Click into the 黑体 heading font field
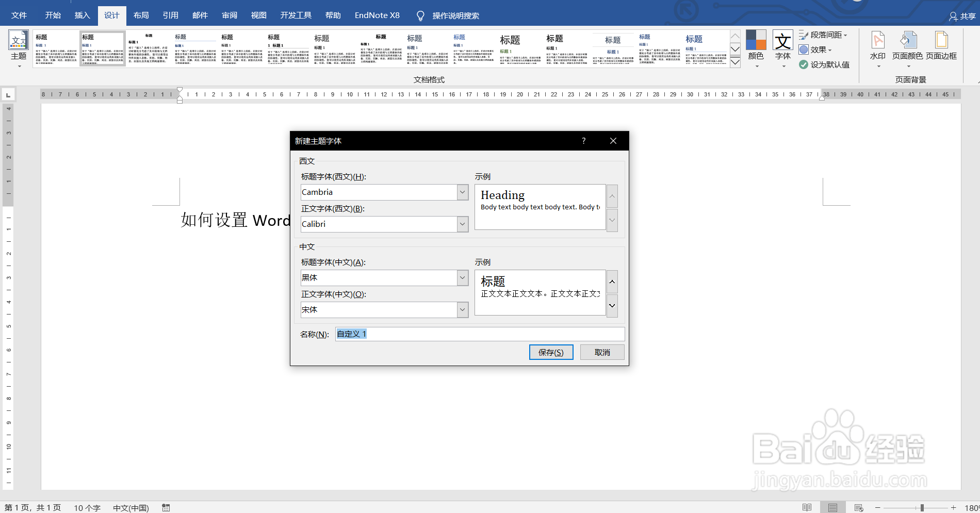Viewport: 980px width, 513px height. point(379,278)
